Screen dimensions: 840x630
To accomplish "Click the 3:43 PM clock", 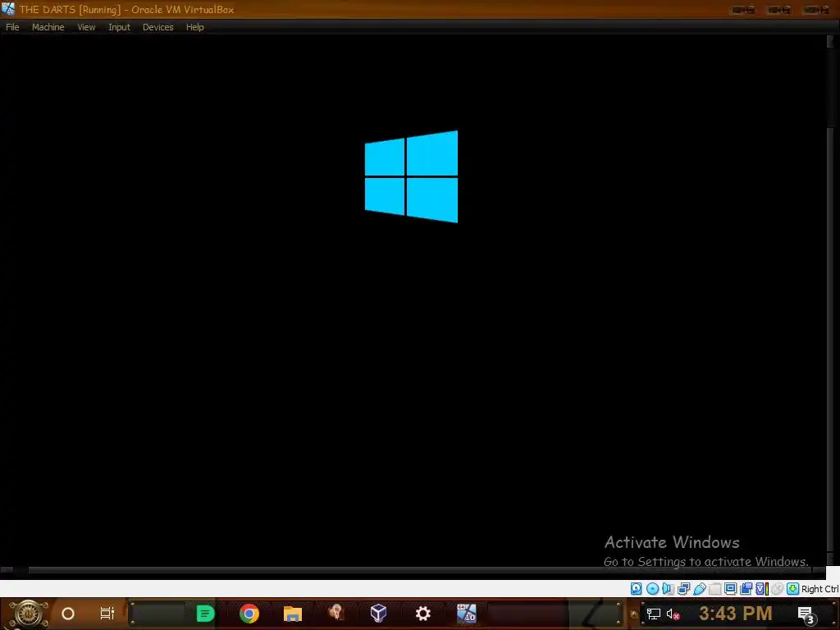I will tap(736, 614).
